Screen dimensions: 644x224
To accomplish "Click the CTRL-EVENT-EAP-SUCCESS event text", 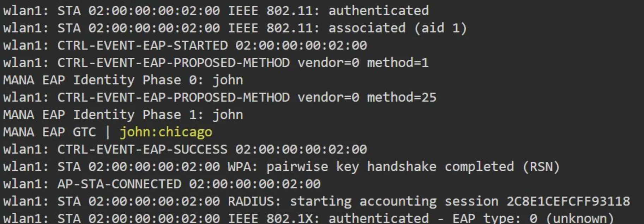I will pyautogui.click(x=143, y=149).
